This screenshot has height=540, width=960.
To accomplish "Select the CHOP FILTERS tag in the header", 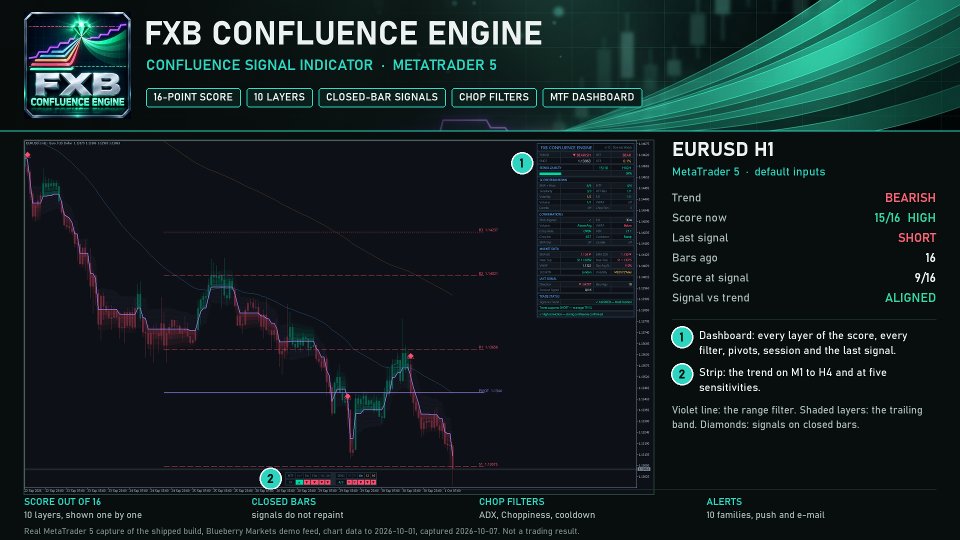I will (493, 97).
